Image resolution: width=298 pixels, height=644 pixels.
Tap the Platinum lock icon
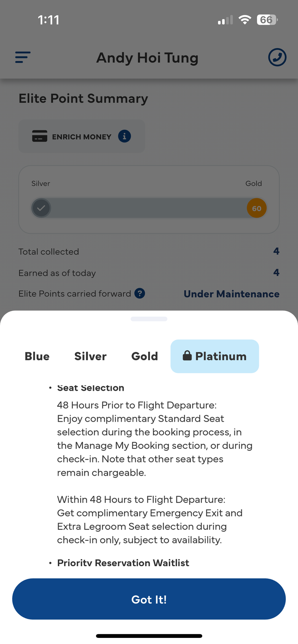click(187, 355)
